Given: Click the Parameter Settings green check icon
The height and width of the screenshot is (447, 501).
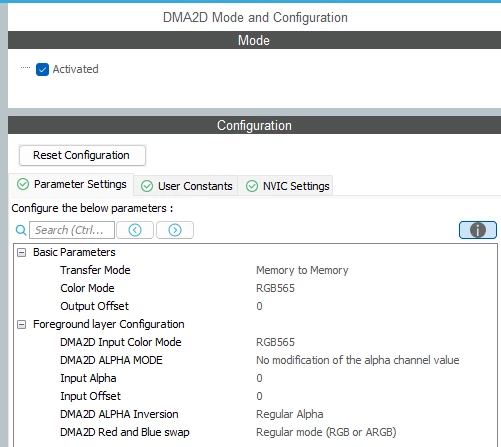Looking at the screenshot, I should click(x=23, y=184).
